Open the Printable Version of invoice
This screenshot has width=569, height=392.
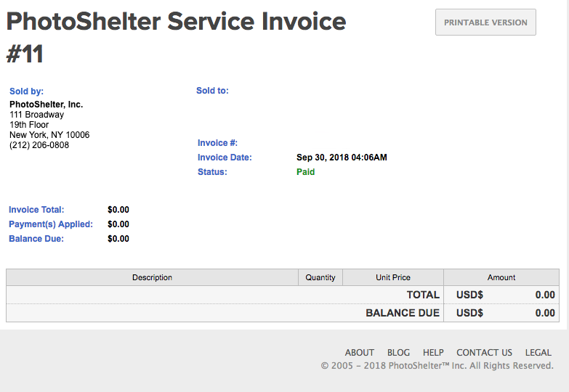[x=485, y=22]
